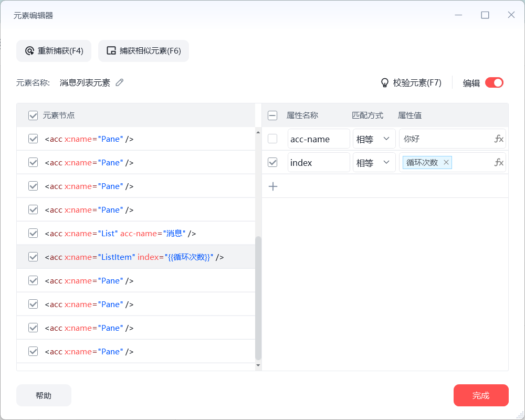Screen dimensions: 525x420
Task: Select the ListItem index node row
Action: (x=134, y=257)
